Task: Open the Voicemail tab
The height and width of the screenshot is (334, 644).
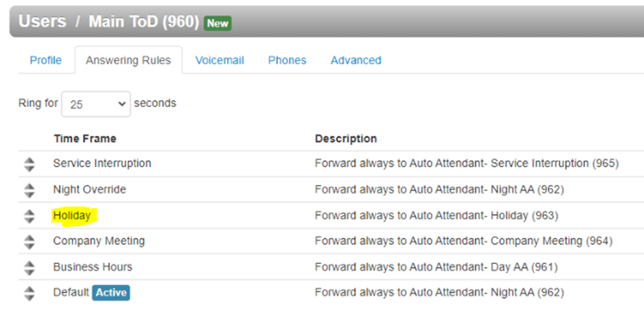Action: tap(219, 60)
